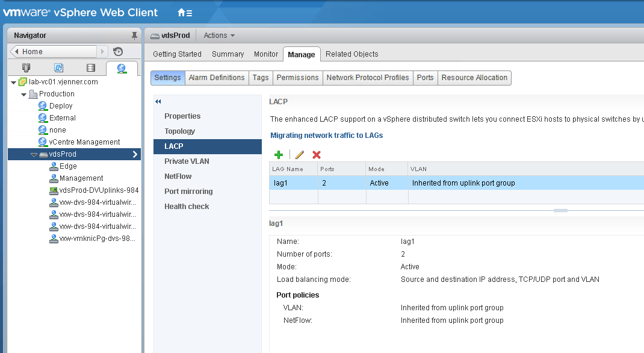Image resolution: width=644 pixels, height=353 pixels.
Task: Click the External network icon
Action: pos(43,118)
